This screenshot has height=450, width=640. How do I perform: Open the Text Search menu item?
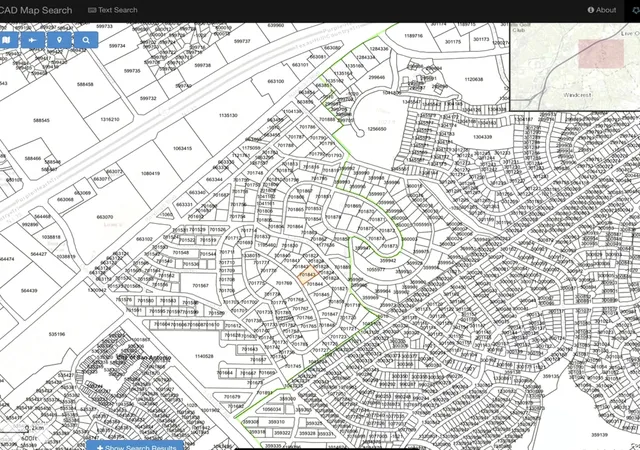[113, 10]
